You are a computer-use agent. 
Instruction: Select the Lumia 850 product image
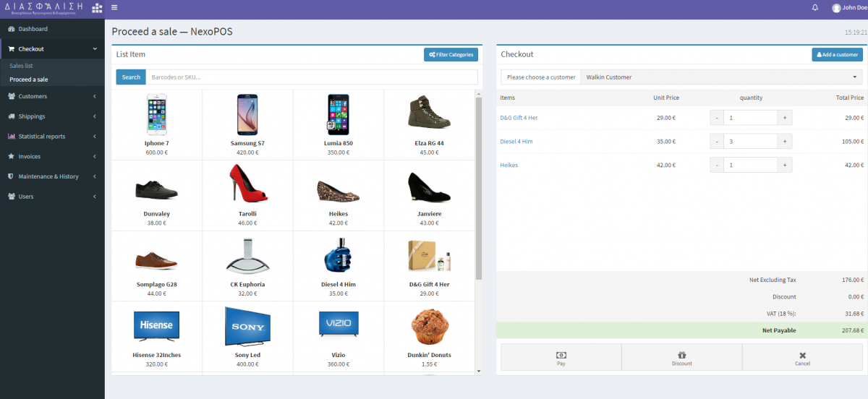(x=339, y=113)
